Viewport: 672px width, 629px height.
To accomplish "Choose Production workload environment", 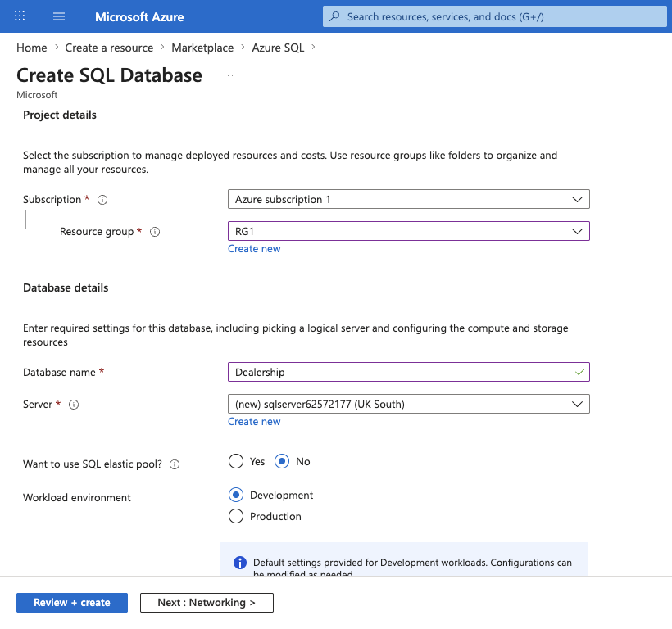I will pos(236,516).
